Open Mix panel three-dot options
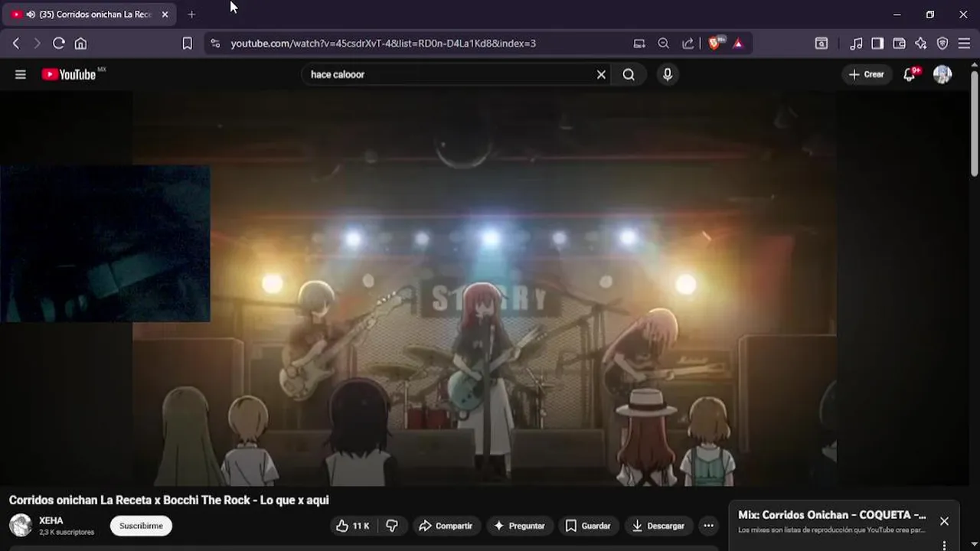This screenshot has width=980, height=551. click(x=944, y=545)
